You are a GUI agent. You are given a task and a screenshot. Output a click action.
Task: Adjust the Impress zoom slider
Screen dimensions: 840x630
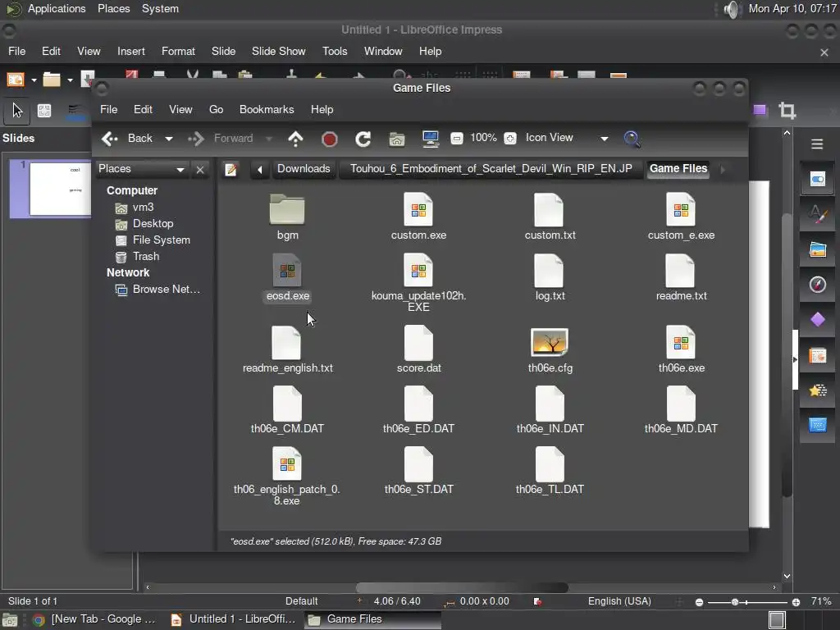(735, 602)
